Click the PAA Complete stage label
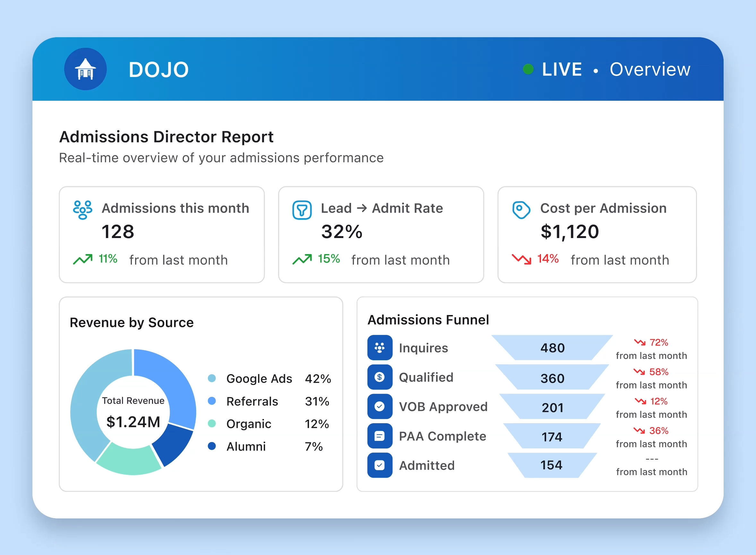756x555 pixels. (x=442, y=436)
